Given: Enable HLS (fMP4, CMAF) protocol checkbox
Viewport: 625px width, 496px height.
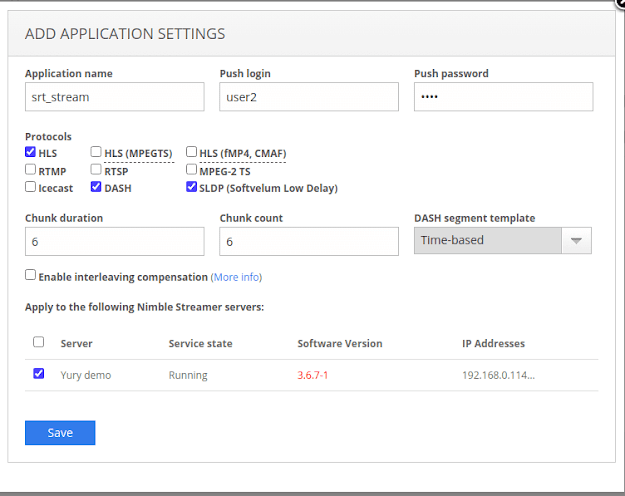Looking at the screenshot, I should 191,153.
